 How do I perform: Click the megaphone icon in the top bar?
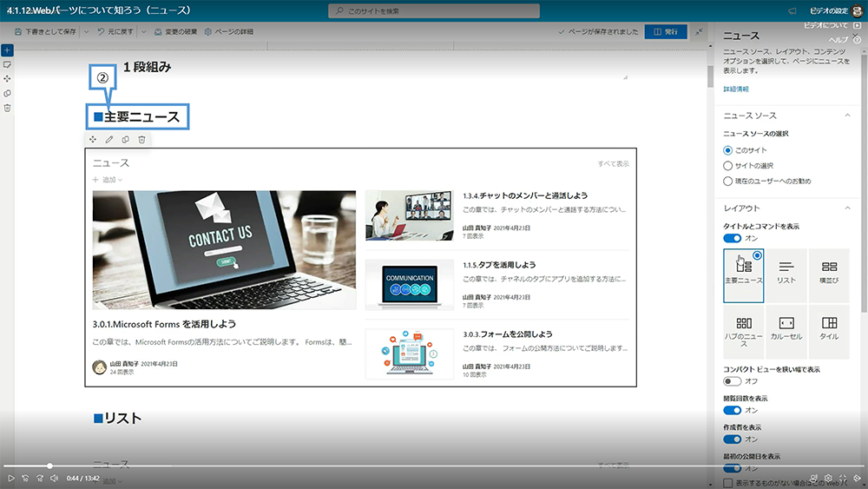tap(792, 10)
